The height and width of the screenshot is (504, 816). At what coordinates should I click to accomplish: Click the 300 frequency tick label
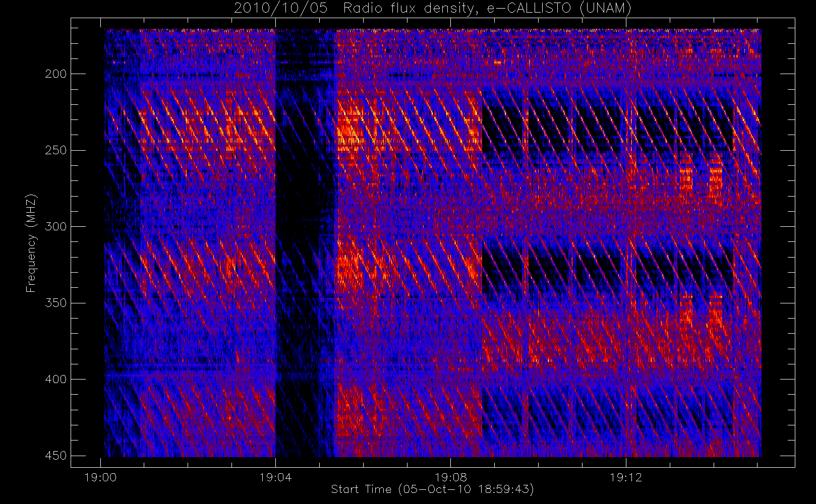(55, 226)
